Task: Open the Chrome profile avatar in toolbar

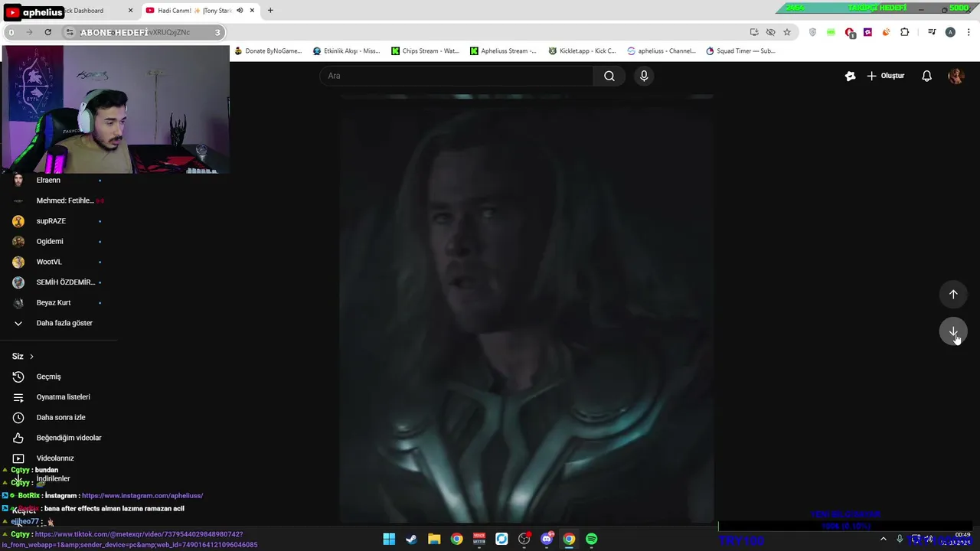Action: pyautogui.click(x=950, y=32)
